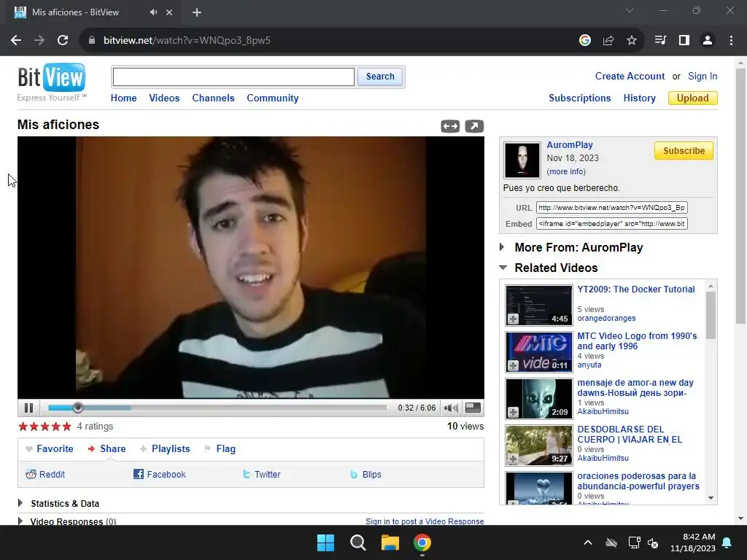
Task: Bookmark this page with the star icon
Action: pos(632,41)
